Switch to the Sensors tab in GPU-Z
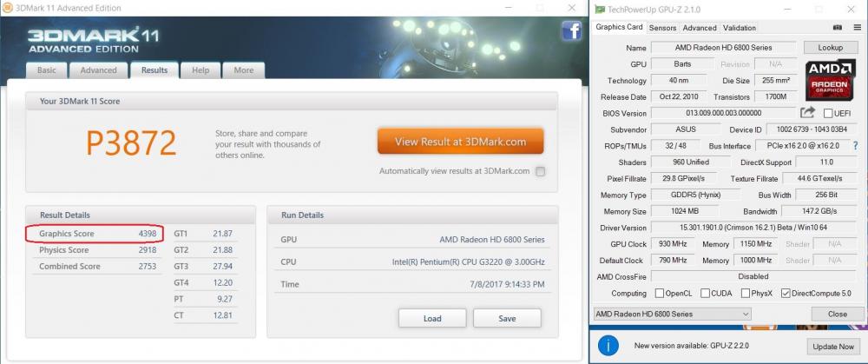This screenshot has height=364, width=868. click(x=662, y=28)
